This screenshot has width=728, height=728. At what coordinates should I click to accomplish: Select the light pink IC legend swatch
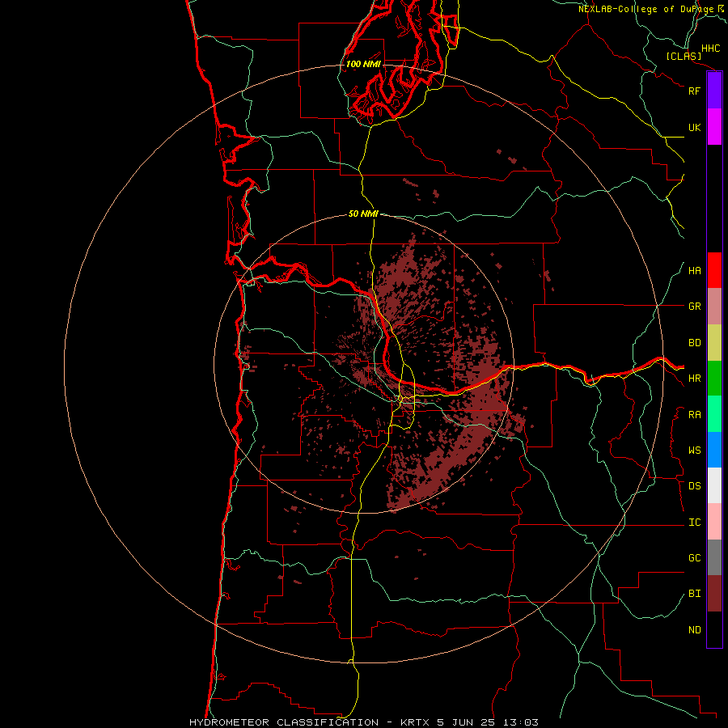click(714, 522)
